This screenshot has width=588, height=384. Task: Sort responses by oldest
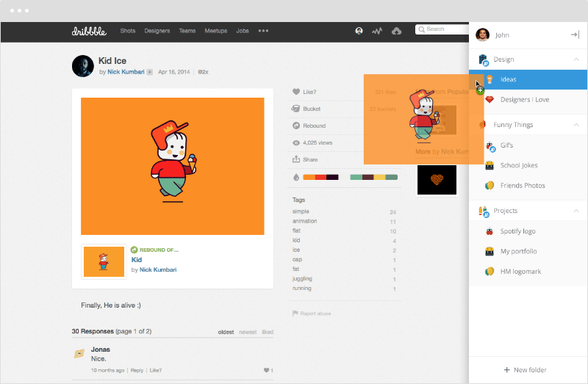[x=226, y=332]
